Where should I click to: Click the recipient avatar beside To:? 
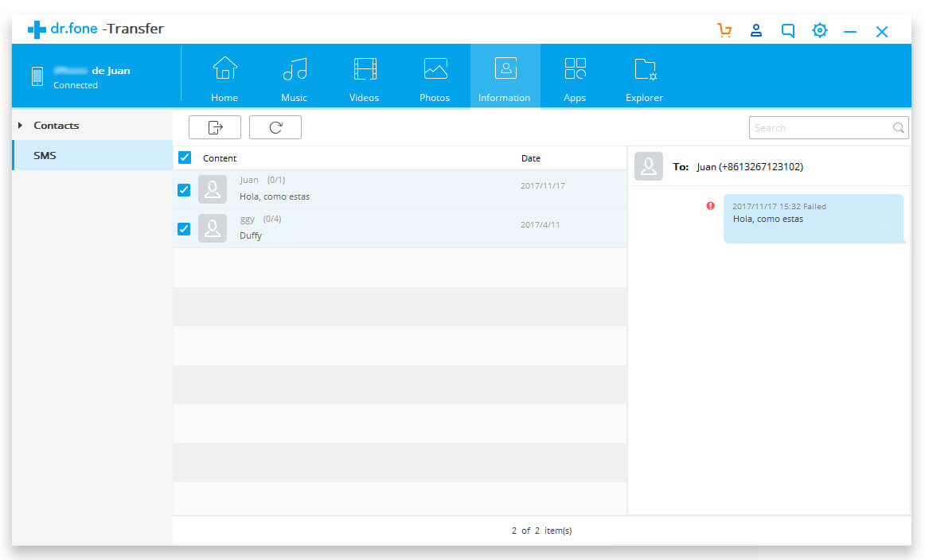[648, 166]
